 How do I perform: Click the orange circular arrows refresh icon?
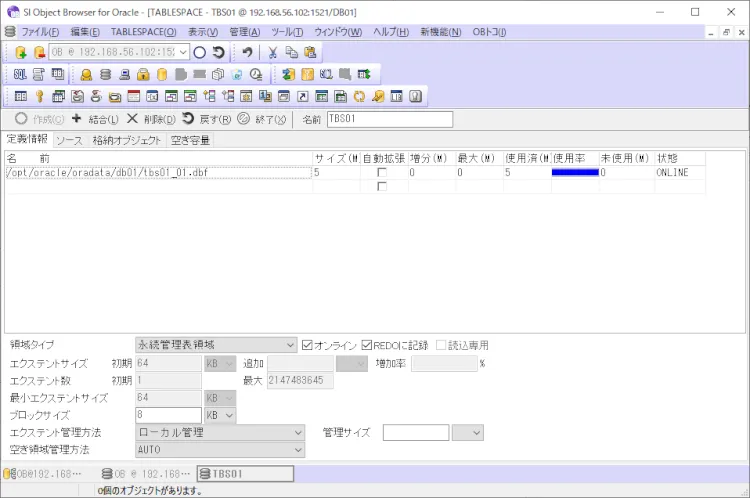(359, 96)
